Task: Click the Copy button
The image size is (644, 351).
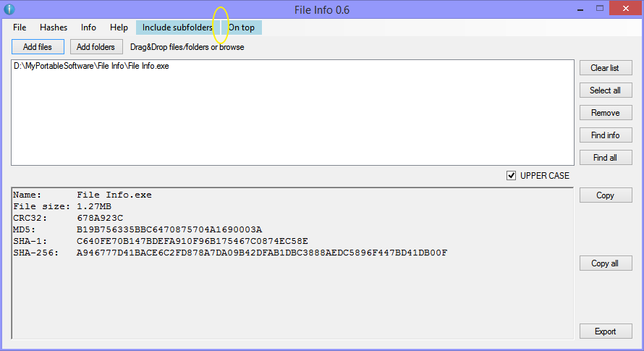Action: pyautogui.click(x=606, y=195)
